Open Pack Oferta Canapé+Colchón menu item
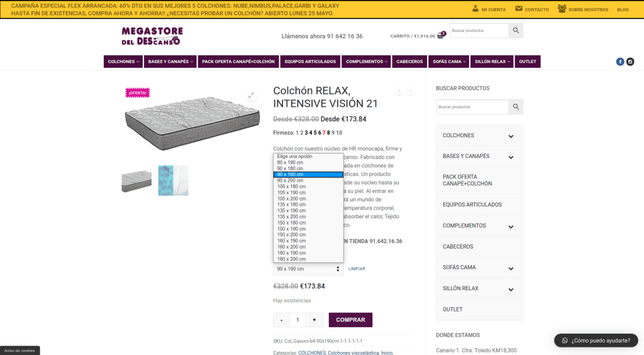Image resolution: width=644 pixels, height=355 pixels. (238, 62)
